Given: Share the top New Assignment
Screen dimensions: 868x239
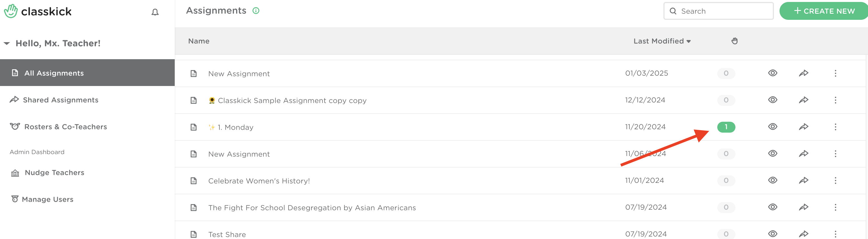Looking at the screenshot, I should point(804,73).
